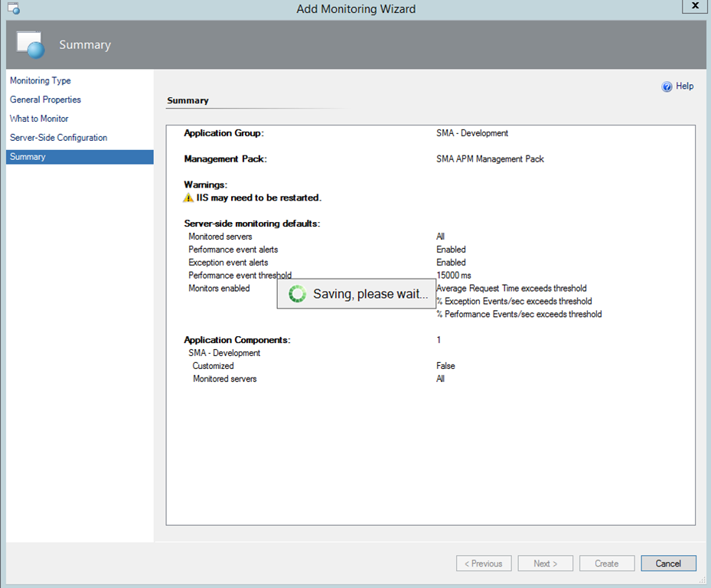Screen dimensions: 711x588
Task: Click the SMA APM Management Pack value
Action: (490, 159)
